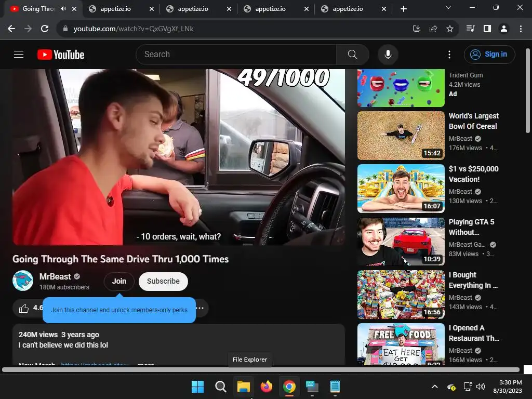Subscribe to the MrBeast channel
532x399 pixels.
click(x=163, y=281)
